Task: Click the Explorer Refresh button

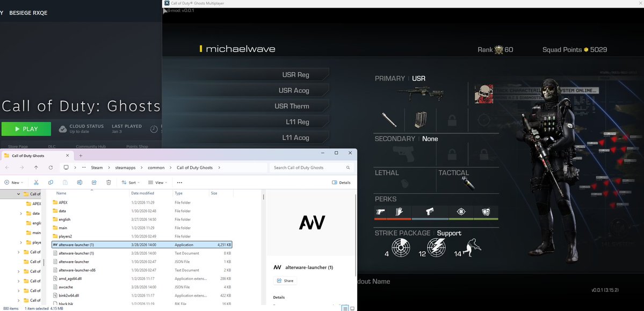Action: pyautogui.click(x=50, y=168)
